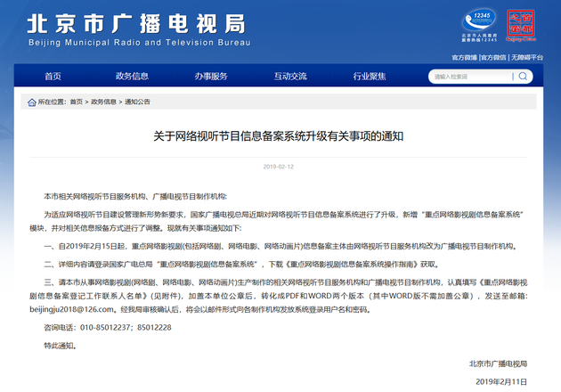Open the 官方微信 link

click(x=493, y=57)
